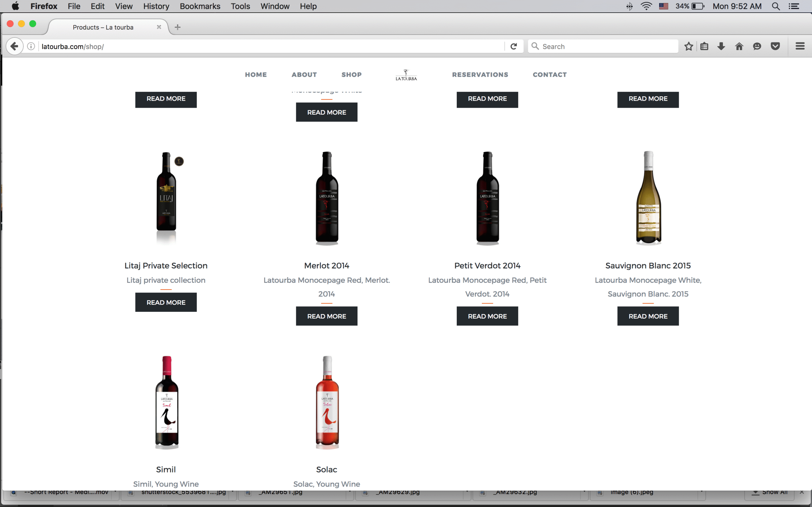Show the bookmarks list toolbar icon

coord(704,46)
